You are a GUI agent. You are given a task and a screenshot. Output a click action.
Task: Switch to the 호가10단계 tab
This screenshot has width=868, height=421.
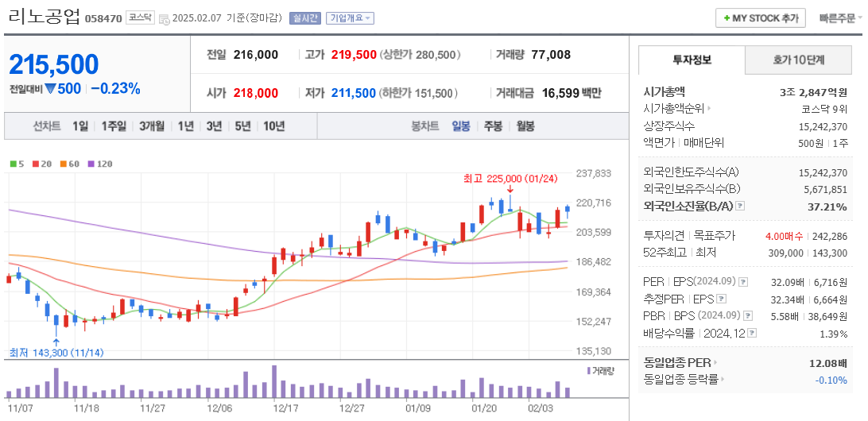tap(798, 60)
